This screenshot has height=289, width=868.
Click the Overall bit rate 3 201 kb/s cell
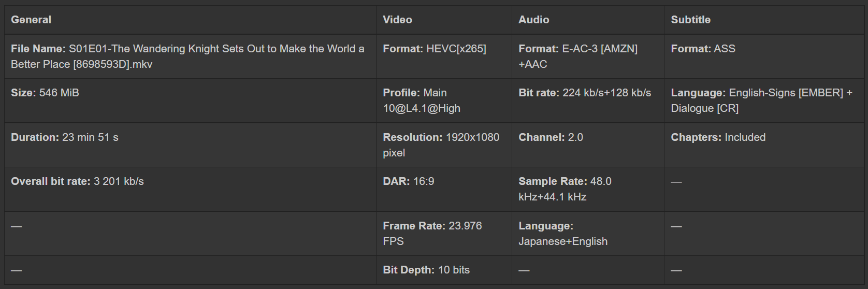77,181
